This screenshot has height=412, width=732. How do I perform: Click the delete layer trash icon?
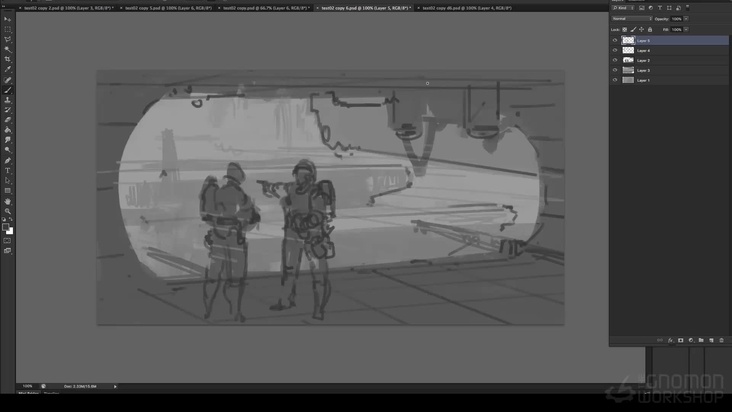coord(721,341)
